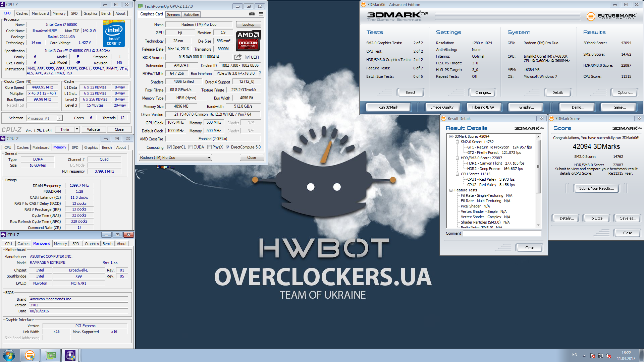Click the GPU-Z title bar app icon
Image resolution: width=644 pixels, height=362 pixels.
[x=141, y=6]
